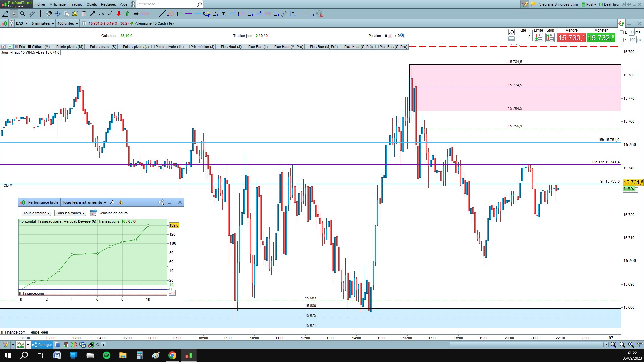Expand the 400 unités dropdown
644x362 pixels.
pyautogui.click(x=67, y=23)
